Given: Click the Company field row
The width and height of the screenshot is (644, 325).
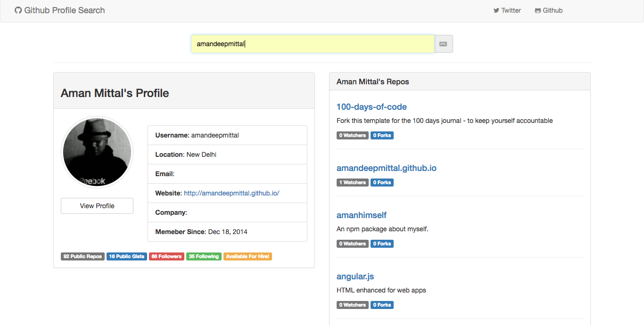Looking at the screenshot, I should point(227,212).
